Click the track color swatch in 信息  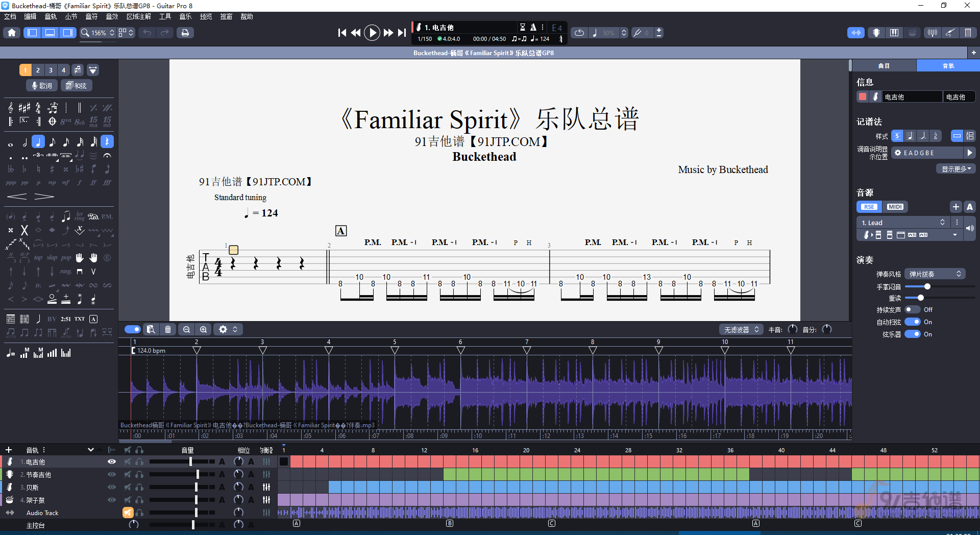[x=863, y=96]
